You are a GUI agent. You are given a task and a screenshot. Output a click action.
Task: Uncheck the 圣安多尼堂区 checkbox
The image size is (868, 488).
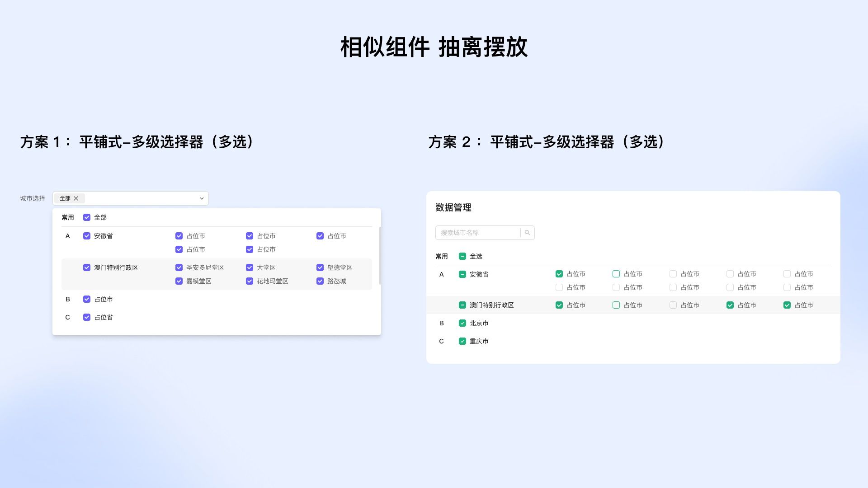179,267
